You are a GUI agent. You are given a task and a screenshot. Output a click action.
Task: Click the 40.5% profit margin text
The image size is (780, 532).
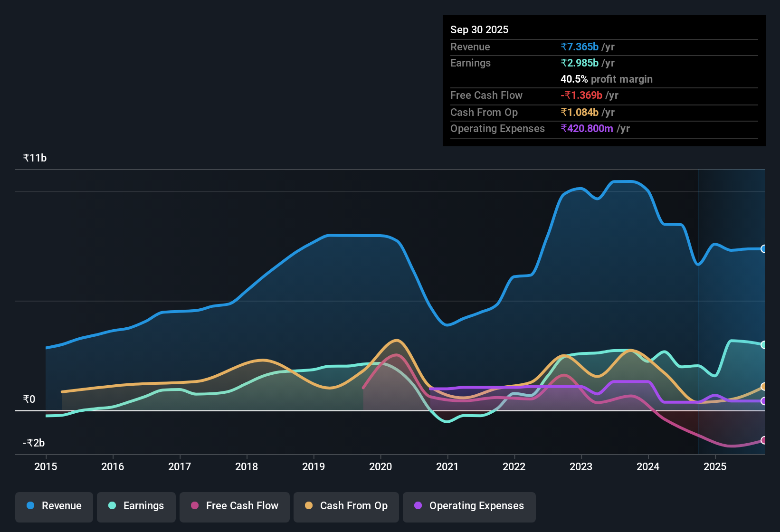(x=607, y=79)
